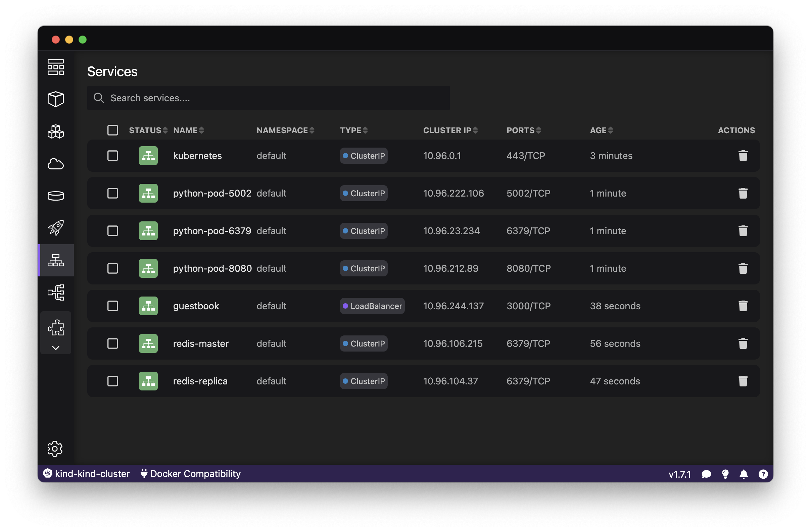Delete the redis-master service
811x532 pixels.
click(x=743, y=343)
